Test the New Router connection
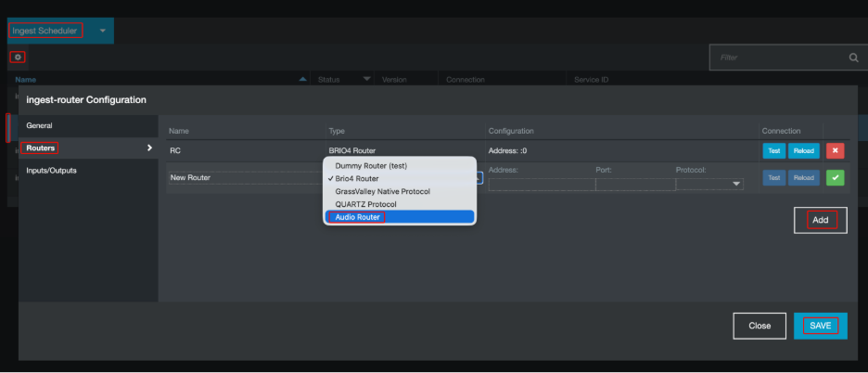The image size is (868, 373). pos(774,178)
